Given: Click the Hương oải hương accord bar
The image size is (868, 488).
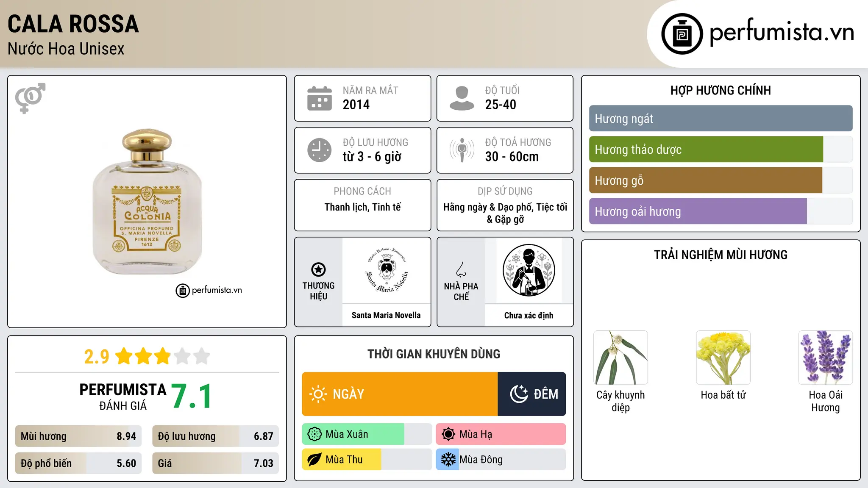Looking at the screenshot, I should [721, 211].
